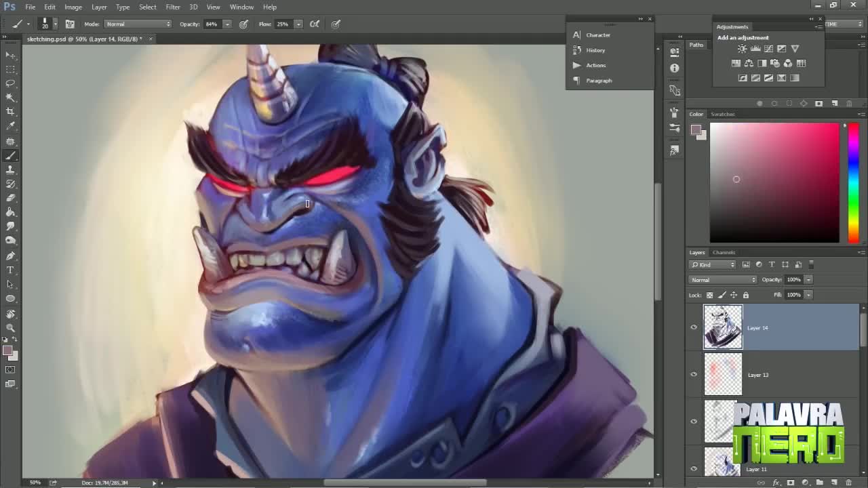Image resolution: width=868 pixels, height=488 pixels.
Task: Open the brush Mode dropdown
Action: [x=138, y=24]
